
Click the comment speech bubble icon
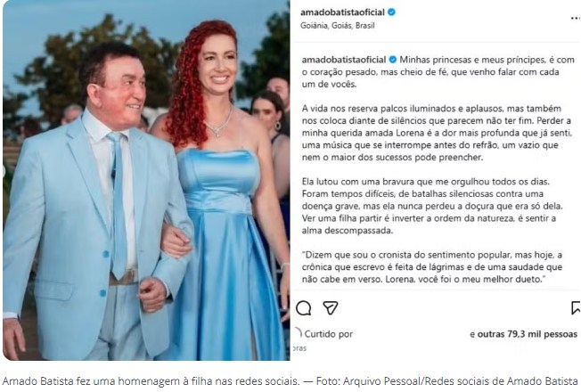pos(304,308)
